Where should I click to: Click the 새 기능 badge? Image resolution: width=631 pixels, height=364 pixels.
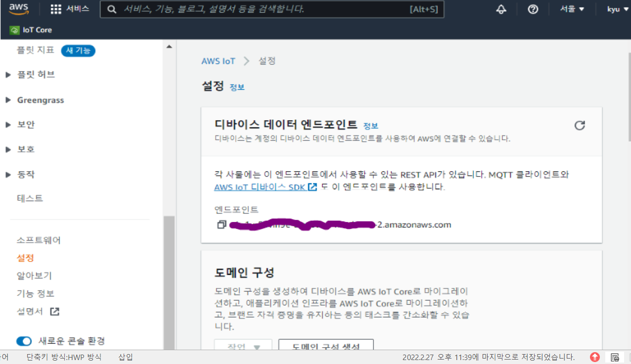click(78, 50)
